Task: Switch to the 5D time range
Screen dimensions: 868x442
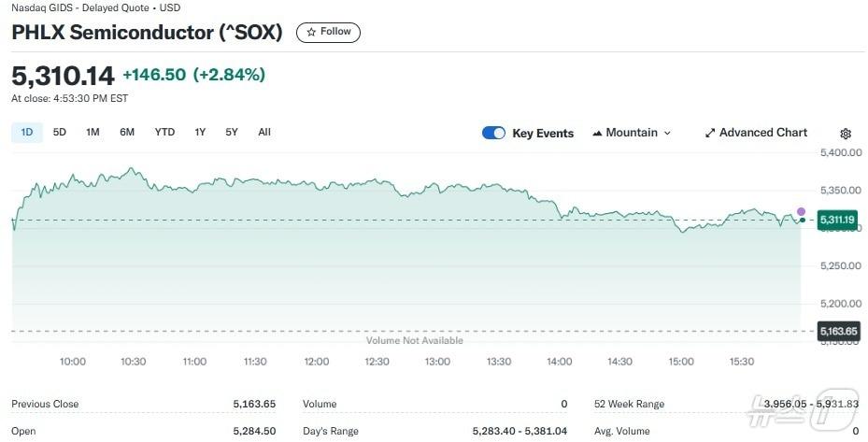Action: coord(60,132)
